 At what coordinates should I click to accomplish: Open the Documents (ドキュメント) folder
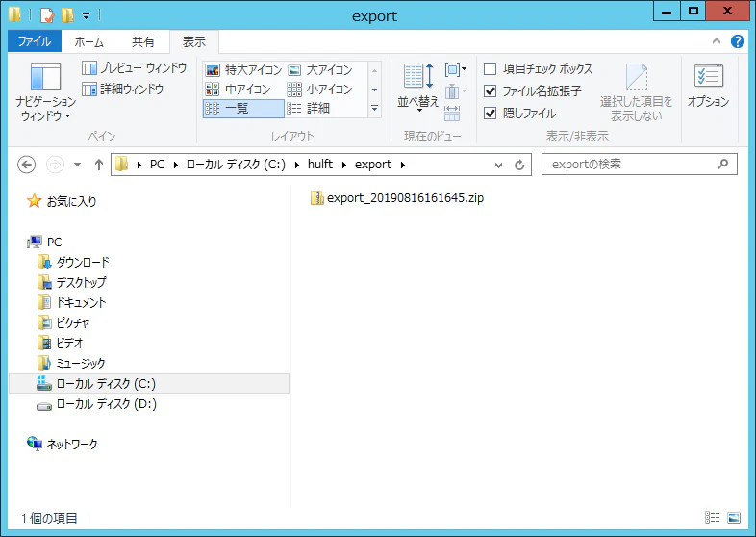72,302
